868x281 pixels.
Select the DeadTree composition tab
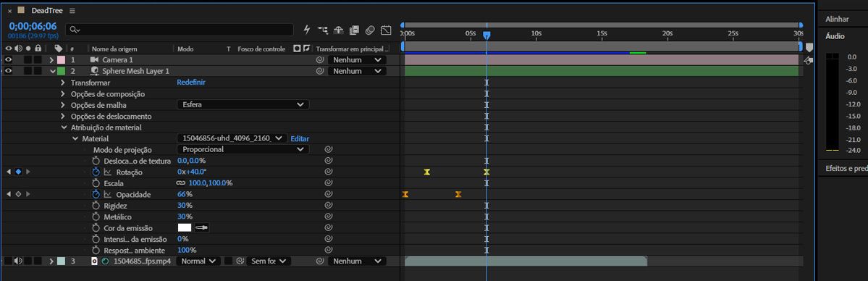(47, 11)
